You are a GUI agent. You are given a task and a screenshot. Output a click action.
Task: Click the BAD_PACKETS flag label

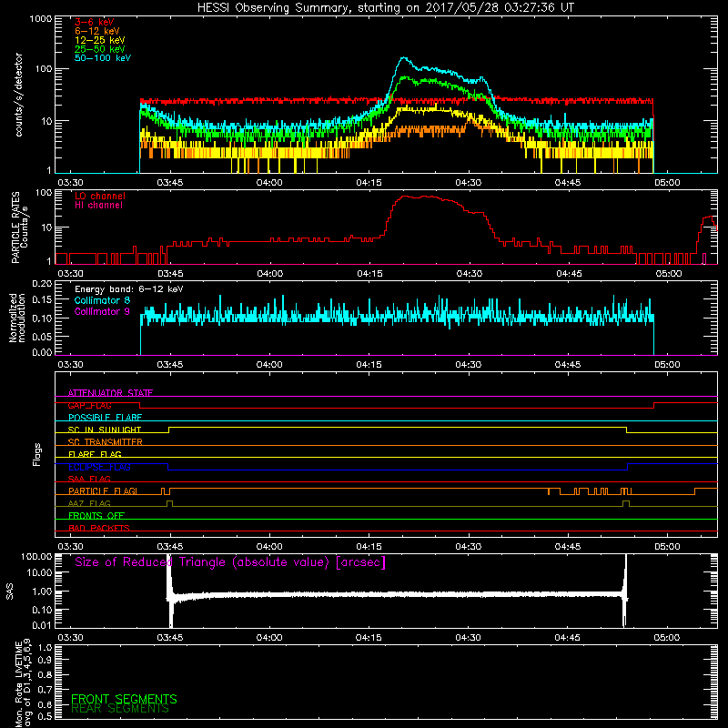tap(99, 528)
